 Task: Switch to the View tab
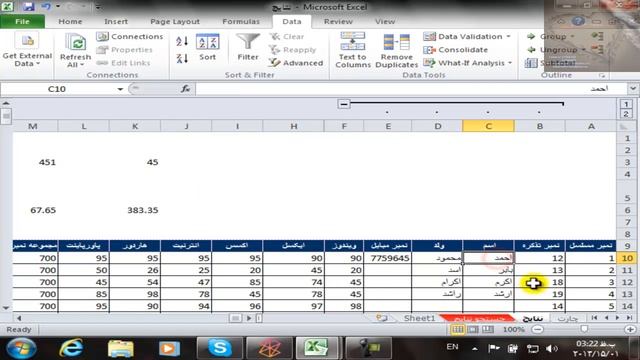(x=385, y=22)
